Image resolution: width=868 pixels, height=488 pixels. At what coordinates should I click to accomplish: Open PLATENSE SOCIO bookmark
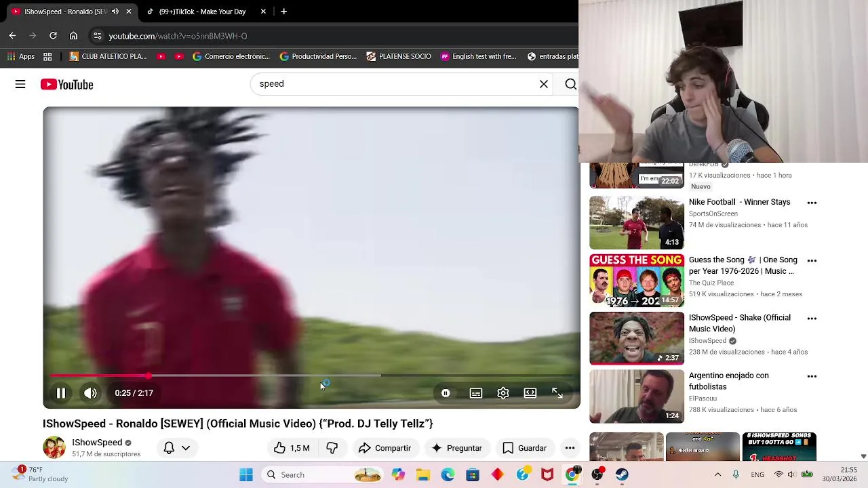[399, 56]
